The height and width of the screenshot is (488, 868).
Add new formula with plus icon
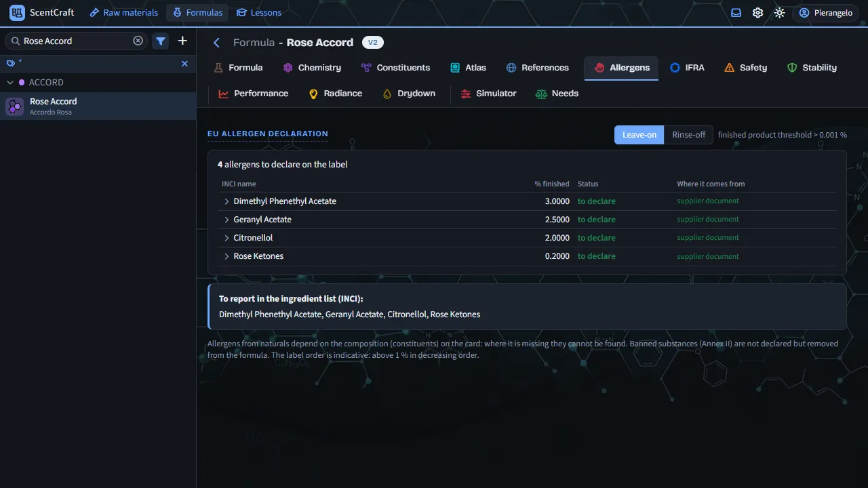(x=182, y=41)
